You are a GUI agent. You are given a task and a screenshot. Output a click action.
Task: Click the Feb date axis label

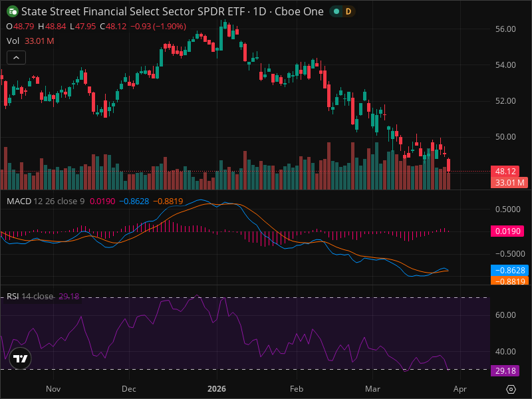pyautogui.click(x=297, y=389)
